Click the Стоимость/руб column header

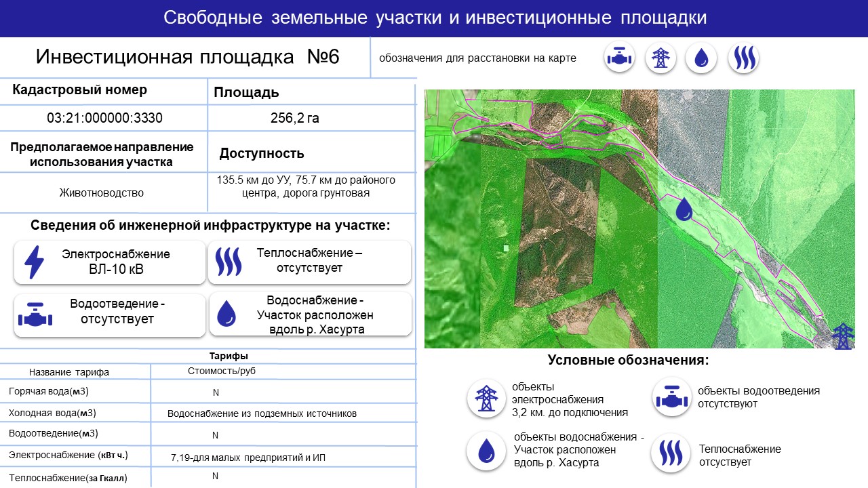(222, 371)
